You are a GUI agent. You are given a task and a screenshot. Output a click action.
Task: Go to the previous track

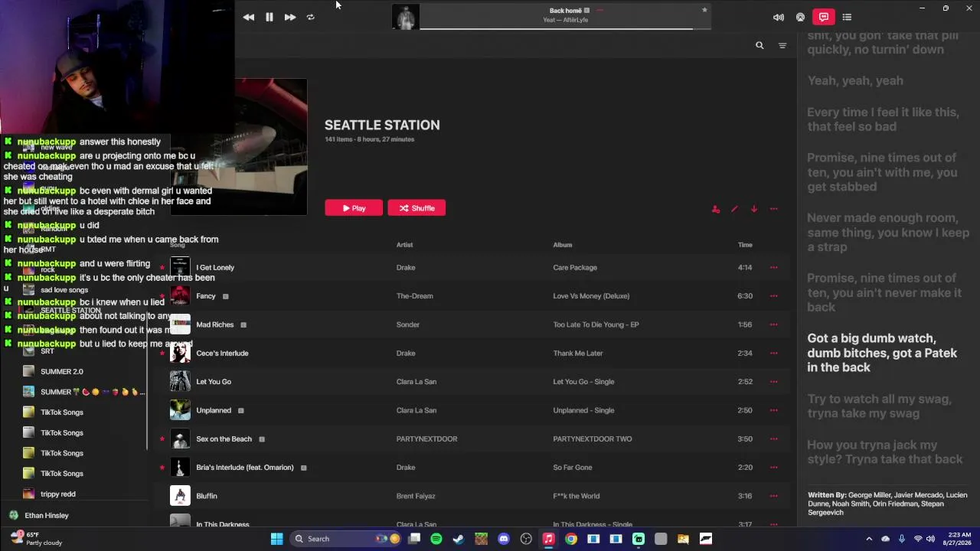click(x=249, y=17)
